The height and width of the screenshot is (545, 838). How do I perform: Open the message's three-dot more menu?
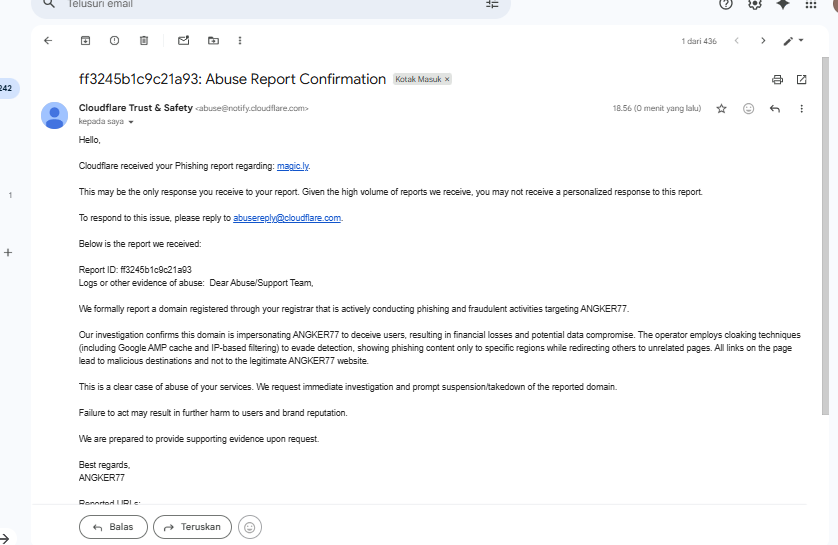point(801,109)
